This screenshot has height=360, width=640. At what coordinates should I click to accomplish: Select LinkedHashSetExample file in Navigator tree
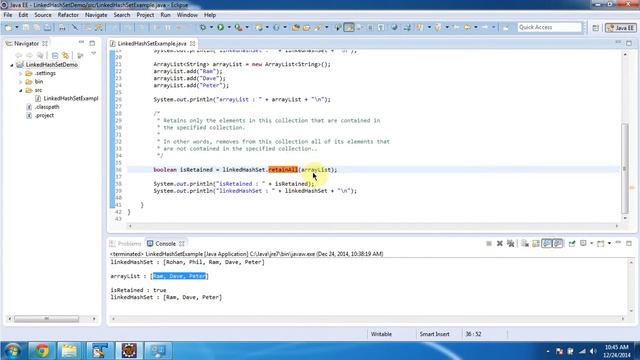pyautogui.click(x=67, y=98)
